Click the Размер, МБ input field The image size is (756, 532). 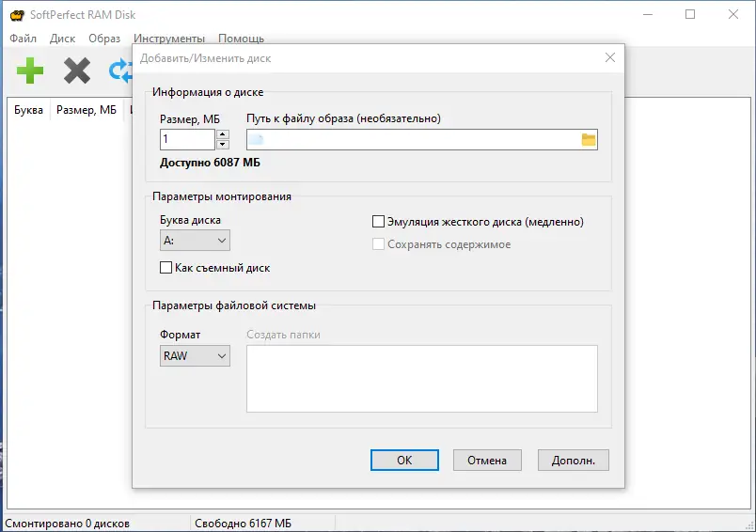(x=187, y=140)
